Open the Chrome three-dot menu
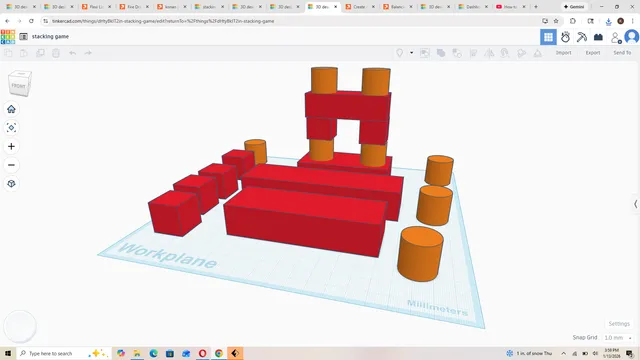The image size is (640, 360). coord(633,21)
